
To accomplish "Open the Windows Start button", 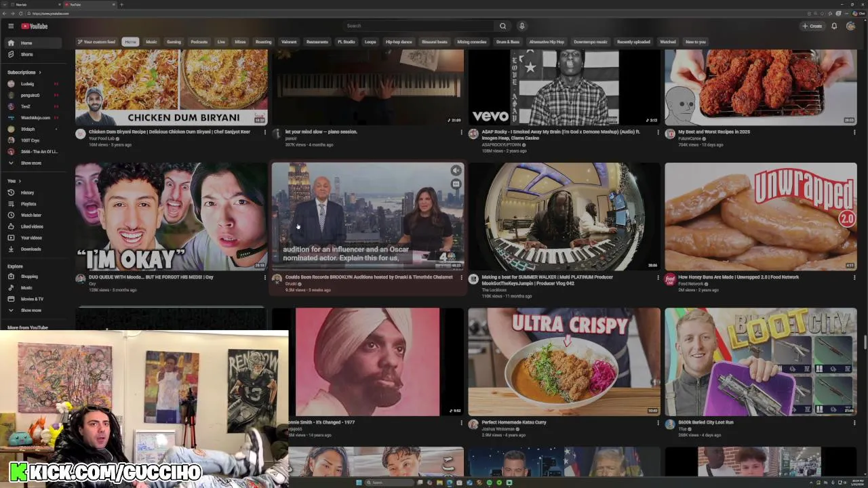I will coord(359,483).
